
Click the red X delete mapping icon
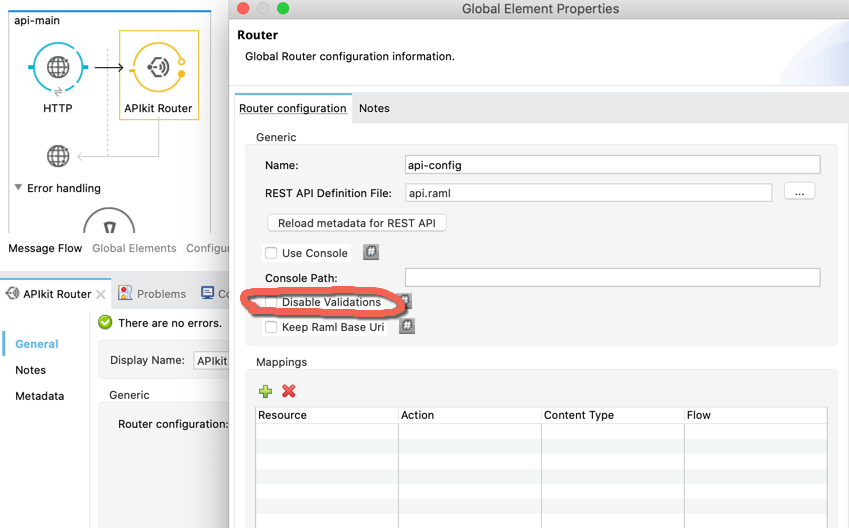coord(289,392)
